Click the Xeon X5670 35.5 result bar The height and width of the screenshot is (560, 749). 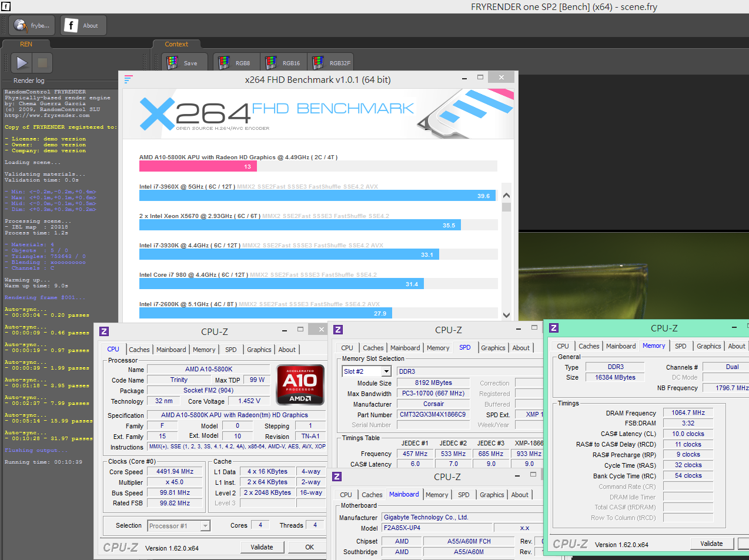point(300,225)
